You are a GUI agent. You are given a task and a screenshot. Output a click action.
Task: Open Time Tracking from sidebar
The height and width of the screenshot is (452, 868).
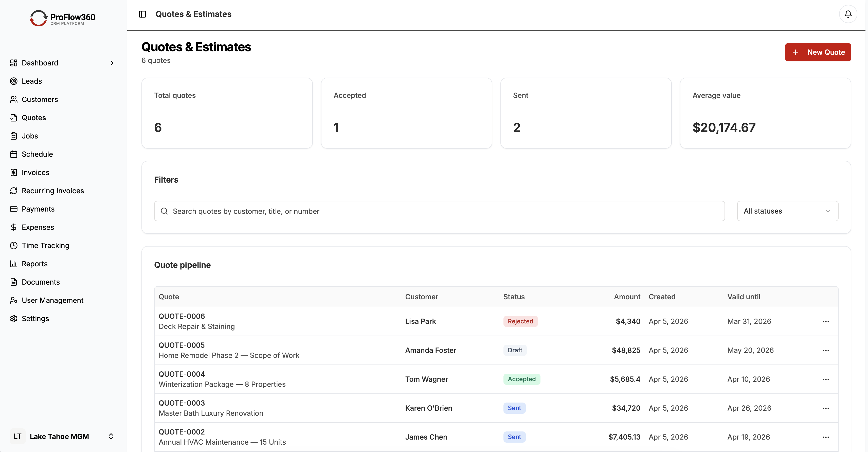click(x=45, y=245)
